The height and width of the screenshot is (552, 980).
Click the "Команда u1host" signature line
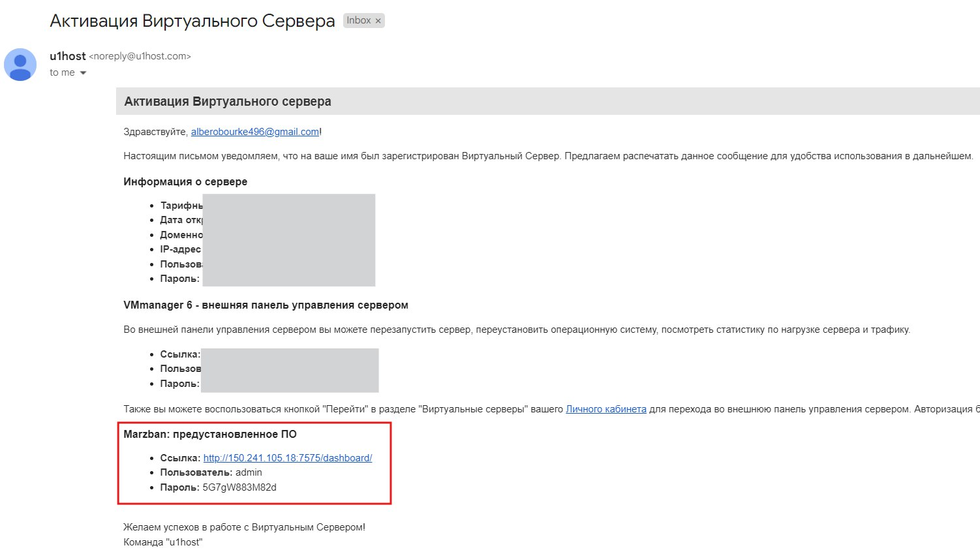click(x=162, y=542)
